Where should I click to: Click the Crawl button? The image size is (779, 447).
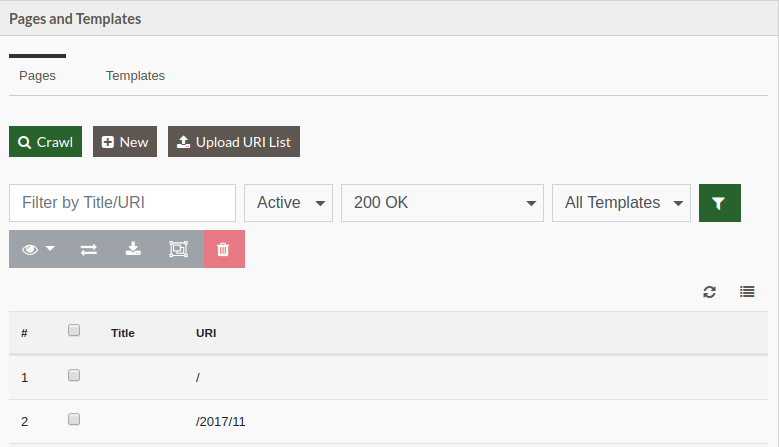click(x=45, y=142)
